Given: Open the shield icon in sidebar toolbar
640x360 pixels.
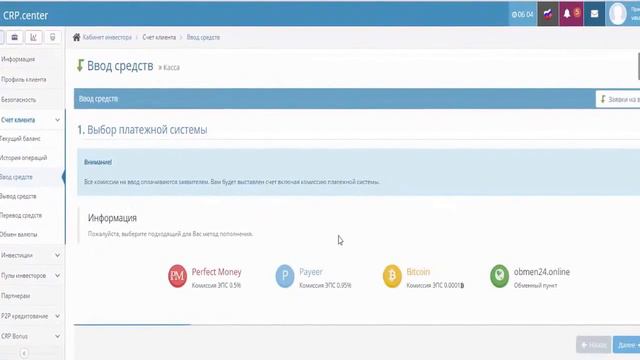Looking at the screenshot, I should point(52,37).
